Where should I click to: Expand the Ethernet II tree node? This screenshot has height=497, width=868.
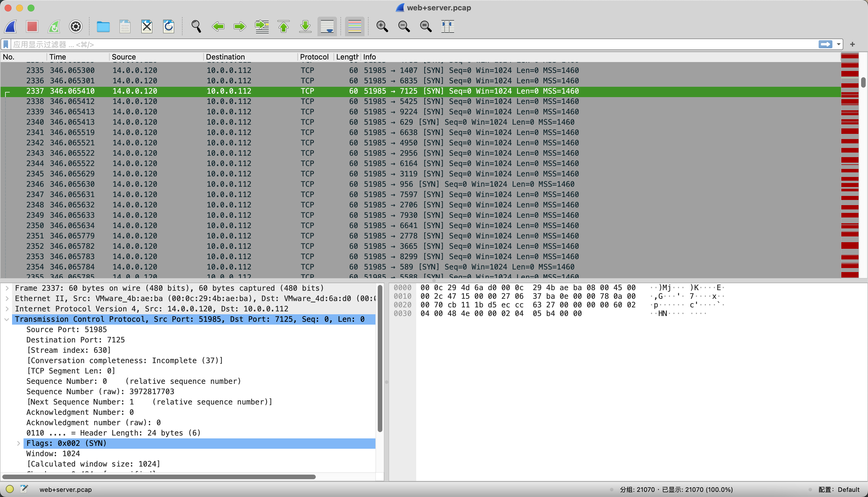[7, 299]
